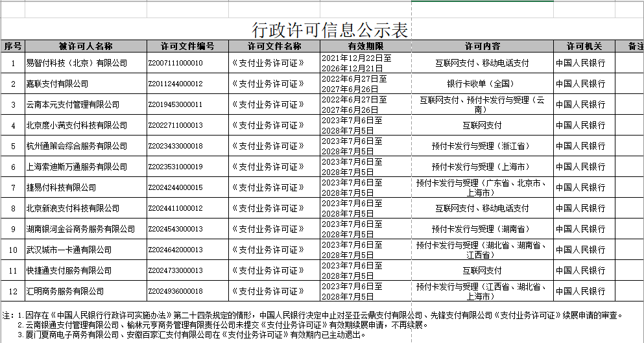The image size is (644, 343).
Task: Click the 序号 header cell
Action: [13, 46]
